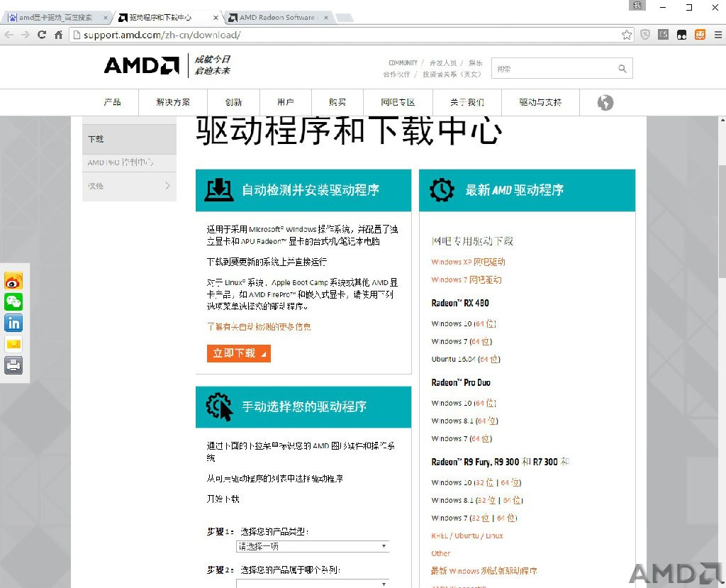Open the 网吧专区 navigation menu
Screen dimensions: 726x588
point(398,102)
